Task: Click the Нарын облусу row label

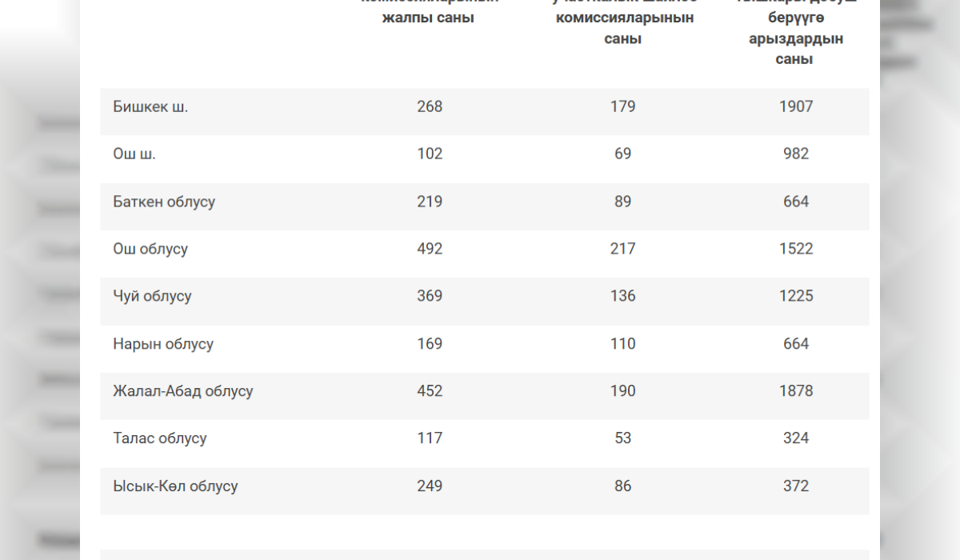Action: [x=163, y=344]
